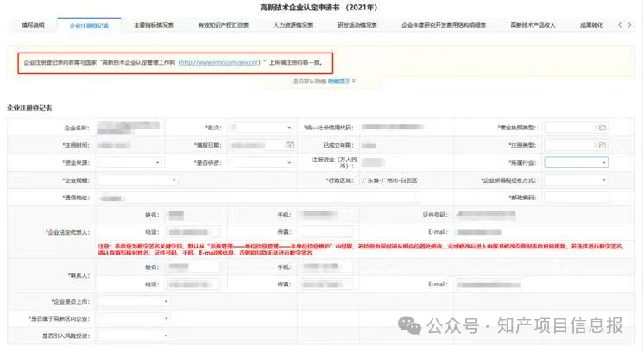
Task: Click the legal representative 传真 field
Action: 326,232
